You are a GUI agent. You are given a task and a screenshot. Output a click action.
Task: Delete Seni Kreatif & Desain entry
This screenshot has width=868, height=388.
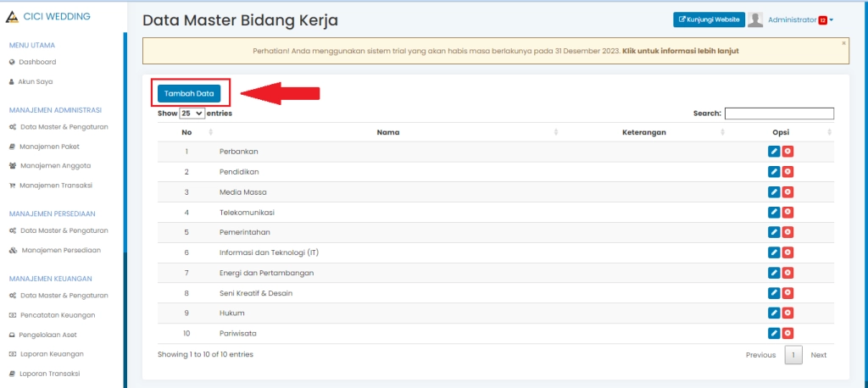pos(787,293)
